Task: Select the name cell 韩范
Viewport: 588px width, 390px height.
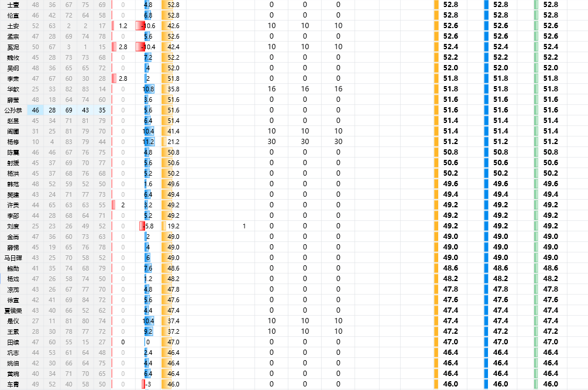Action: tap(13, 184)
